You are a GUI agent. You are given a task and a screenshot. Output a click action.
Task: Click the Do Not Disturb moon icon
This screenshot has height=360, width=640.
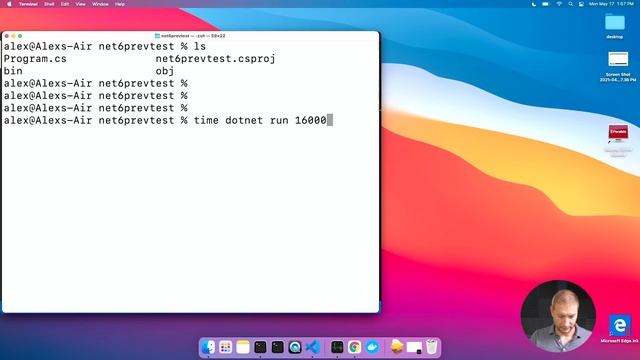(x=533, y=4)
